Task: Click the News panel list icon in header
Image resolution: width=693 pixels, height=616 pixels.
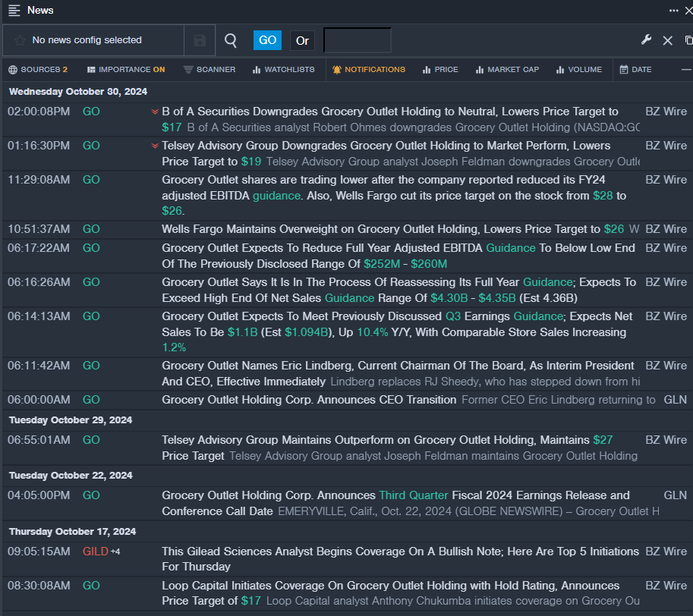Action: [x=14, y=11]
